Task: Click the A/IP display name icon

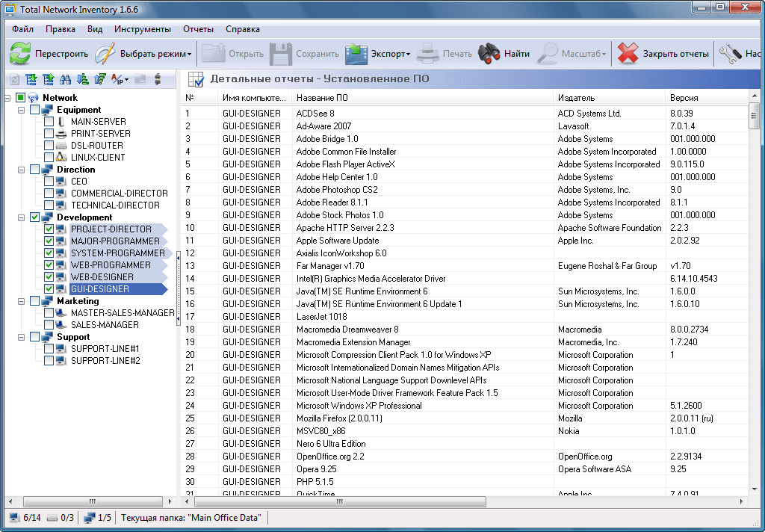Action: [117, 79]
